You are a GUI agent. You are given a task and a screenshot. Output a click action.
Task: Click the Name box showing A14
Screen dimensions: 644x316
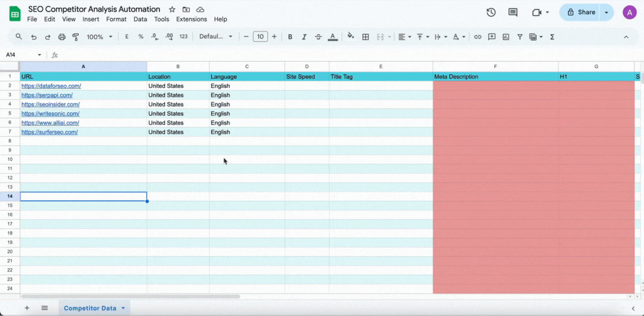[23, 55]
